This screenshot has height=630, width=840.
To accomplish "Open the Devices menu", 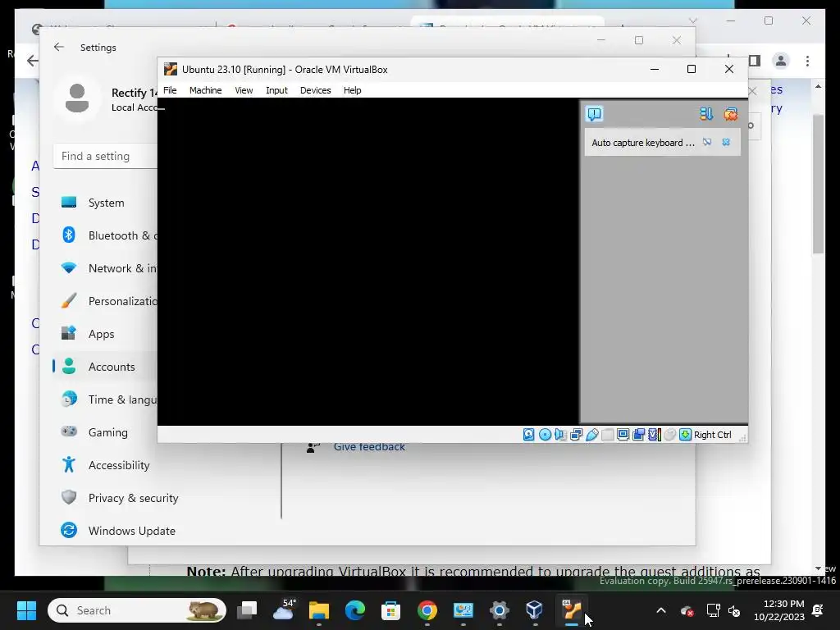I will [x=316, y=90].
